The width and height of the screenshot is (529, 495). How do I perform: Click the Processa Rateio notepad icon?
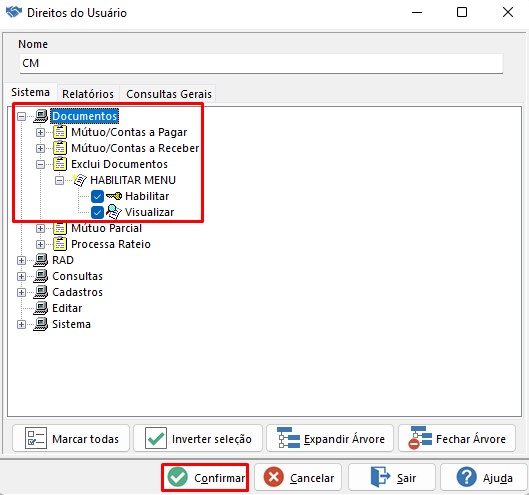coord(60,244)
